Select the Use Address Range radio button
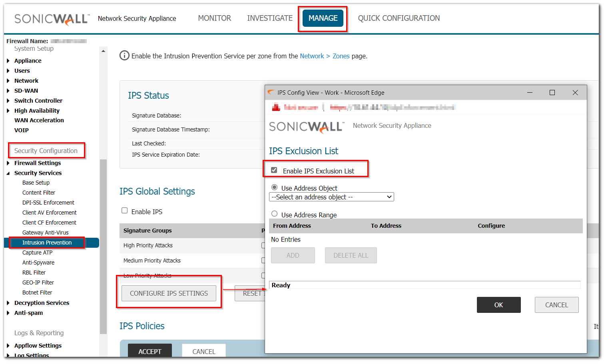606x364 pixels. [x=274, y=214]
